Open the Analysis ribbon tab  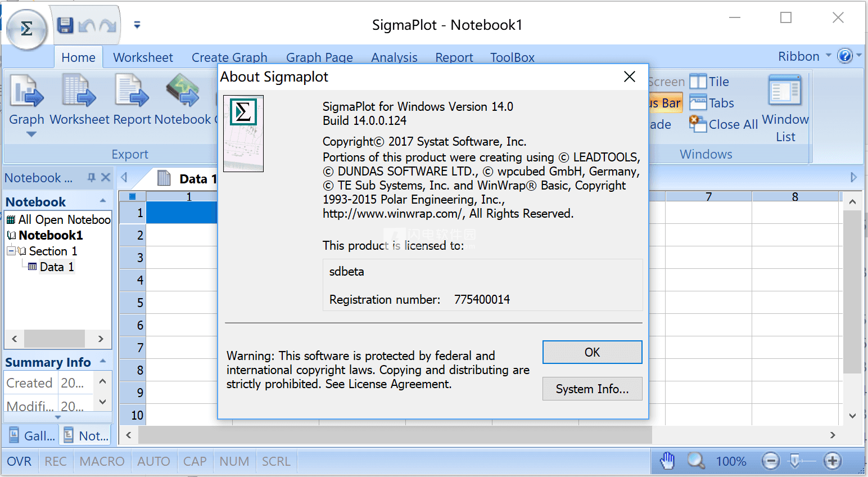pos(394,57)
